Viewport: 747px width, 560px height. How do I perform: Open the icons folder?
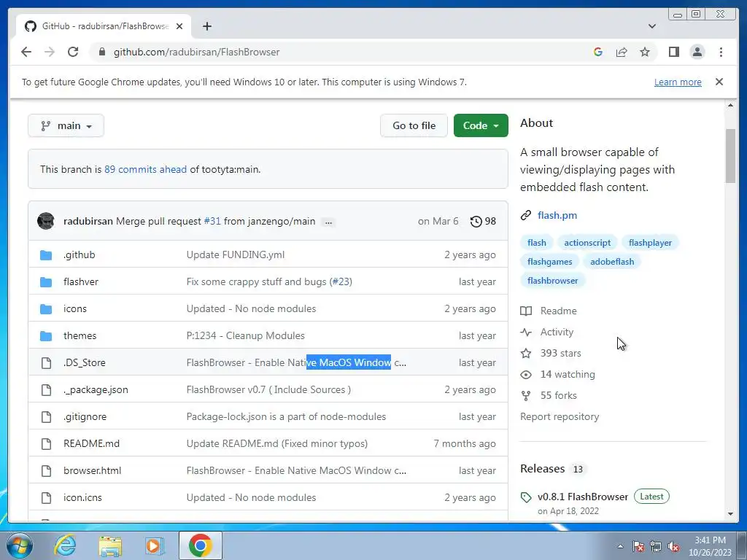pos(75,308)
